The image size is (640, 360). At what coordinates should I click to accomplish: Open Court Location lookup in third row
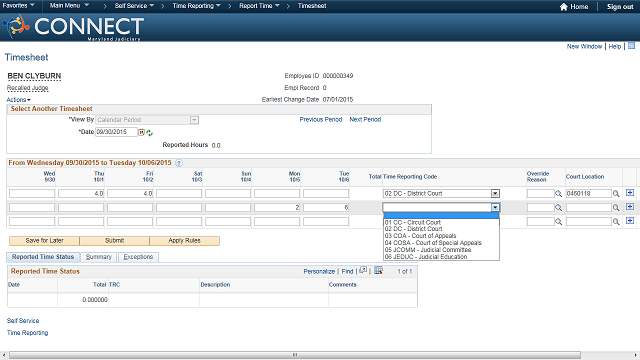coord(616,222)
